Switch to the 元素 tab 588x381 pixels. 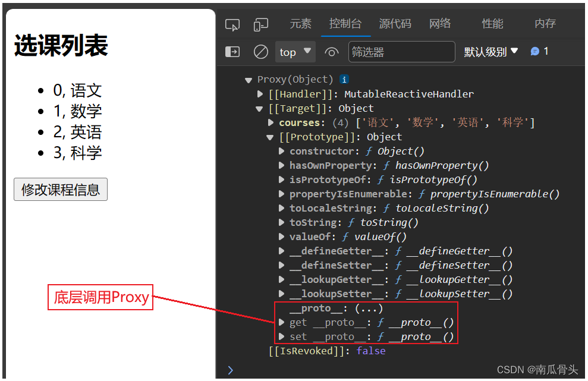300,24
